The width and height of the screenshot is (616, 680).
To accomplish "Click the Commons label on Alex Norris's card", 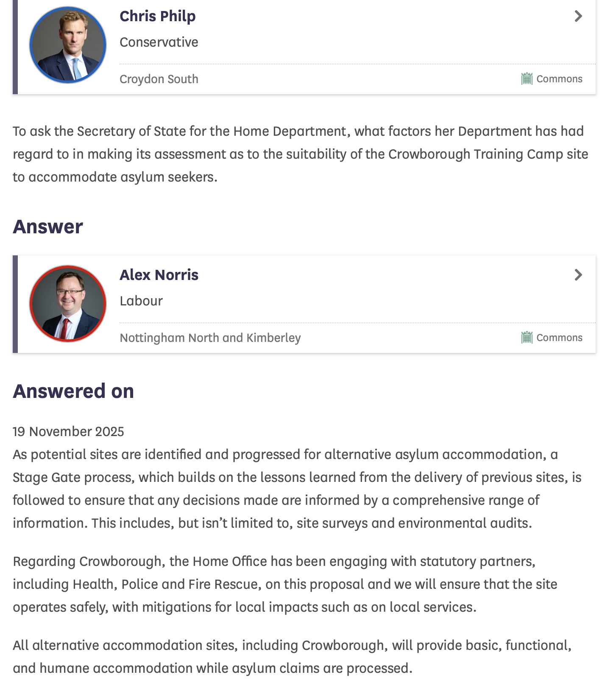I will point(559,338).
